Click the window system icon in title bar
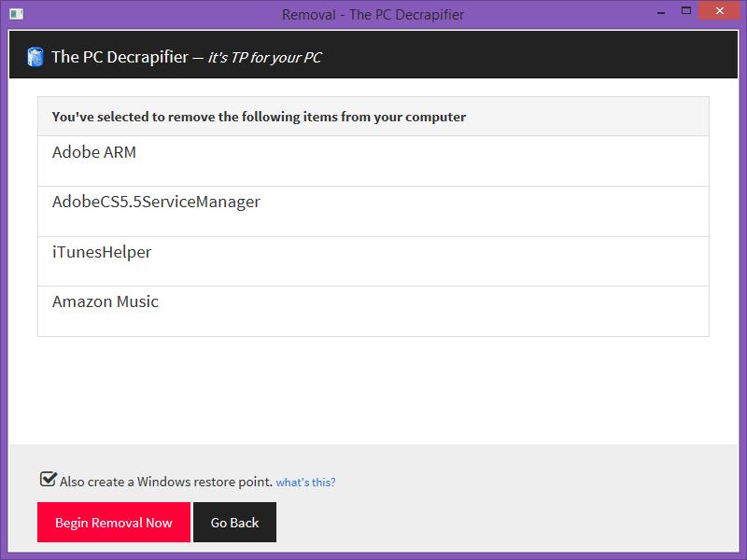This screenshot has height=560, width=747. [x=16, y=14]
